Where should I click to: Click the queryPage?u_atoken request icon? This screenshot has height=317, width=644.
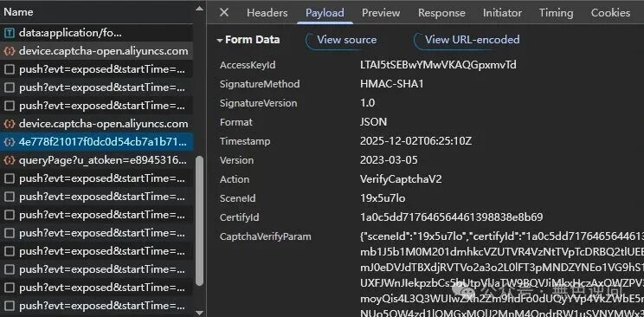pyautogui.click(x=9, y=160)
